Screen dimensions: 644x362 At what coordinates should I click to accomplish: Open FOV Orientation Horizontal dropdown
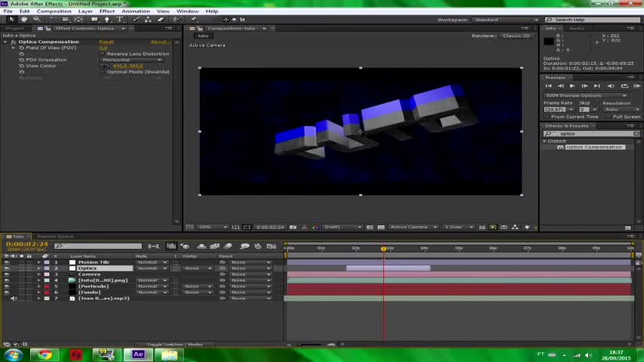[x=131, y=60]
